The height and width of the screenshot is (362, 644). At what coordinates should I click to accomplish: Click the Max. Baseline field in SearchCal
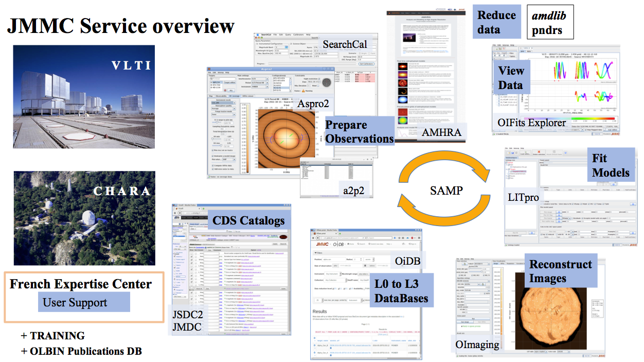pyautogui.click(x=281, y=54)
